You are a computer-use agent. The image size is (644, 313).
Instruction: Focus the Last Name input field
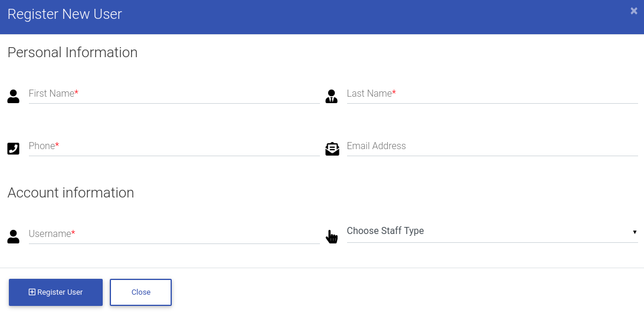492,94
